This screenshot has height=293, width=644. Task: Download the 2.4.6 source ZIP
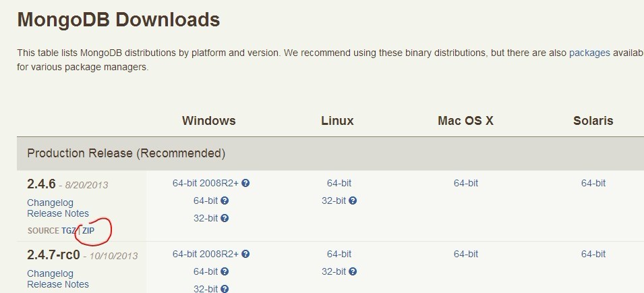88,230
